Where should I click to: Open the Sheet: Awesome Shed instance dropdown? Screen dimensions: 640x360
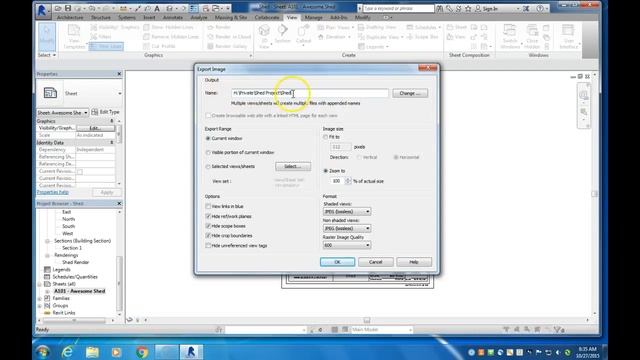(x=62, y=113)
